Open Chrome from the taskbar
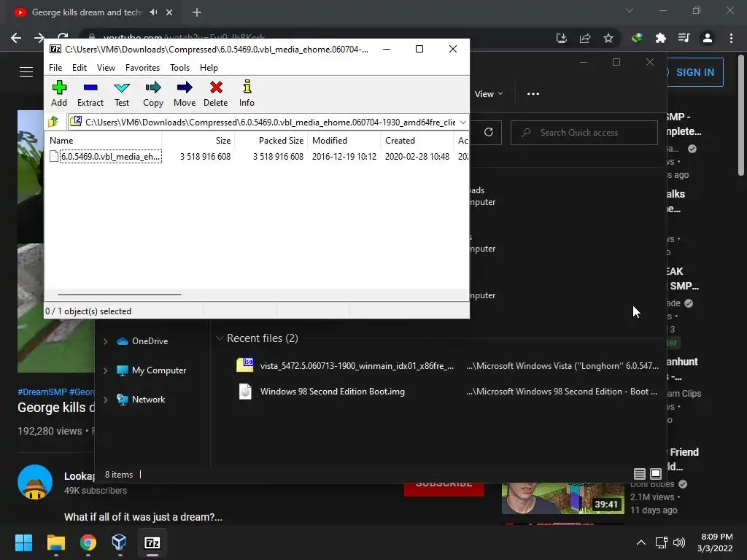The height and width of the screenshot is (560, 747). 88,542
